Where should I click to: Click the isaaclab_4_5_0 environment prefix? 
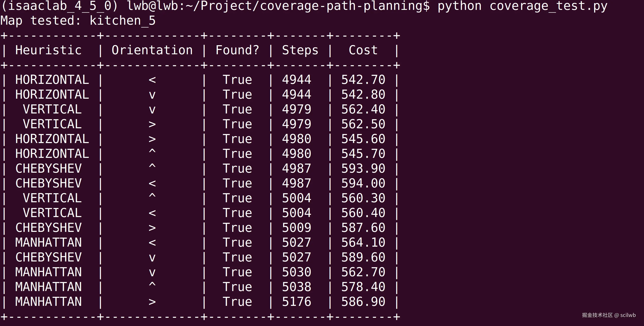[x=59, y=6]
